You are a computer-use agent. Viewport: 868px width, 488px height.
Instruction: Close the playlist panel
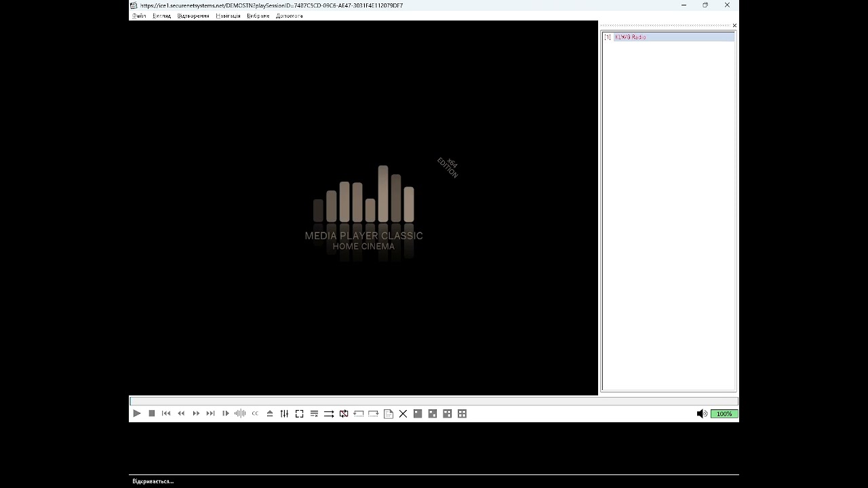coord(734,26)
